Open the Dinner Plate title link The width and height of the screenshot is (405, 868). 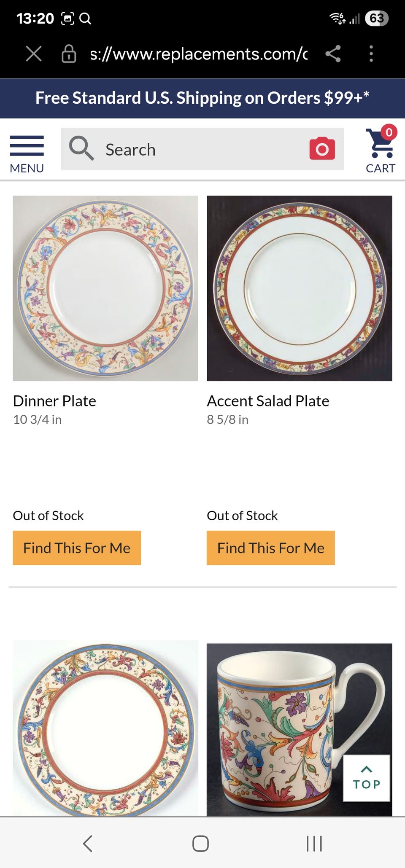(54, 401)
